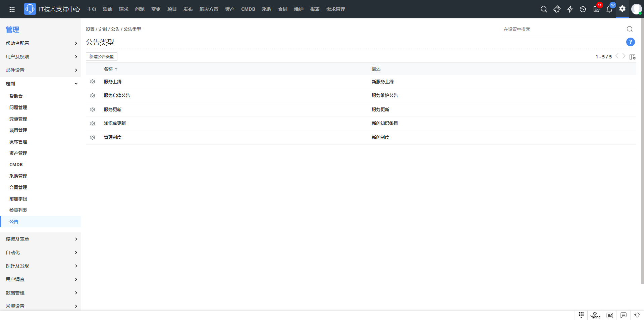This screenshot has height=320, width=644.
Task: Open the lightbulb tips icon
Action: (637, 315)
